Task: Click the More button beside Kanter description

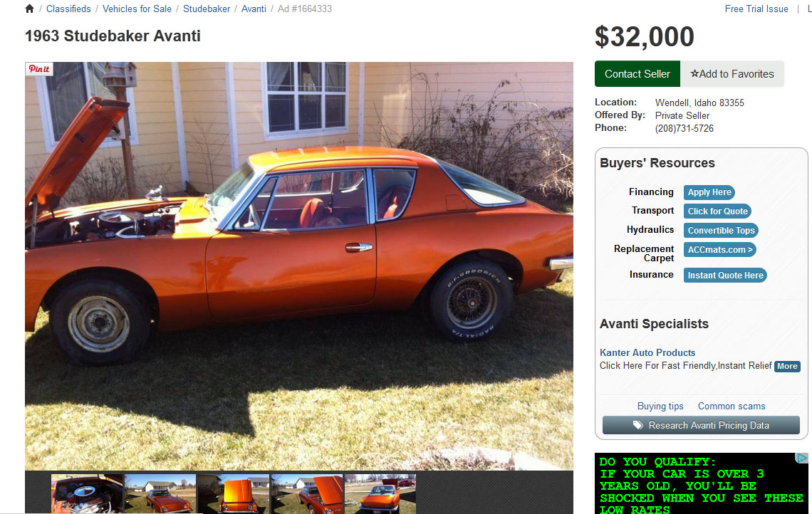Action: (787, 366)
